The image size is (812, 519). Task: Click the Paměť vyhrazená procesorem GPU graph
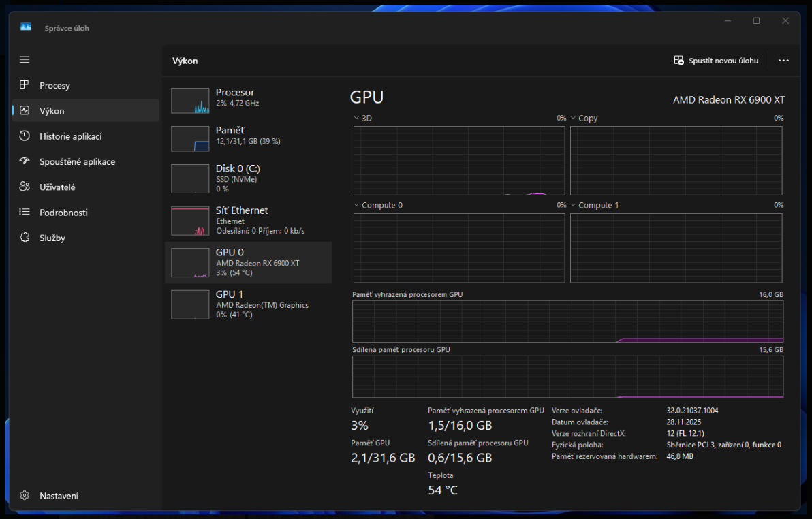point(568,321)
